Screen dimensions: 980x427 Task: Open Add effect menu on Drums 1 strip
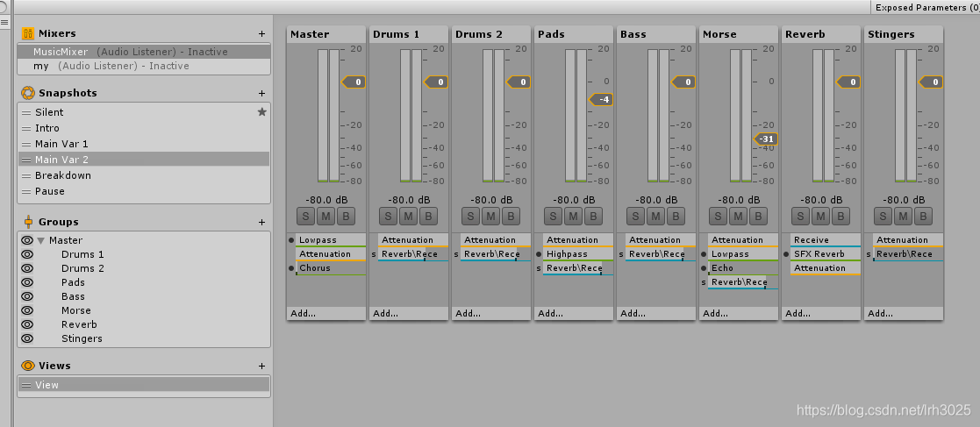tap(409, 313)
